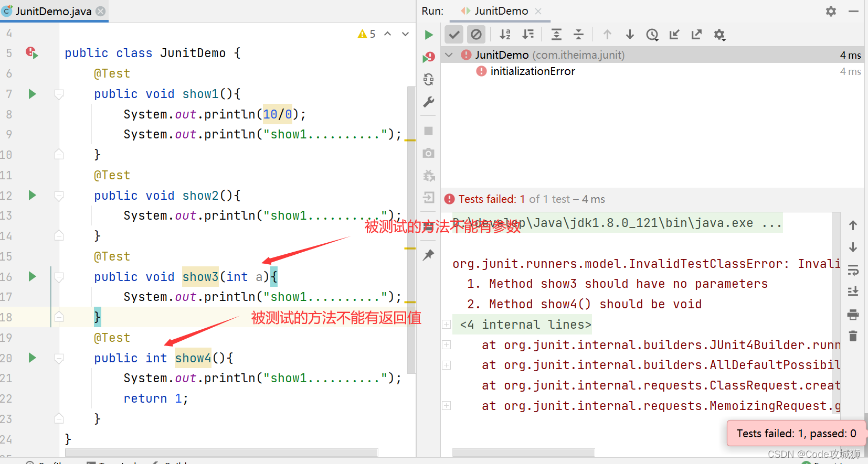The image size is (868, 464).
Task: Pin the Run tab
Action: [429, 255]
